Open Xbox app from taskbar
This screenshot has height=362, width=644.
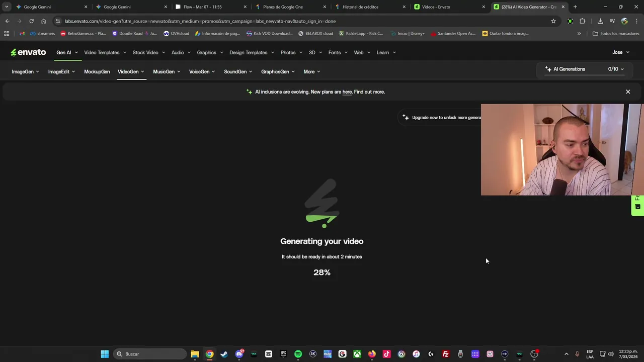coord(357,354)
